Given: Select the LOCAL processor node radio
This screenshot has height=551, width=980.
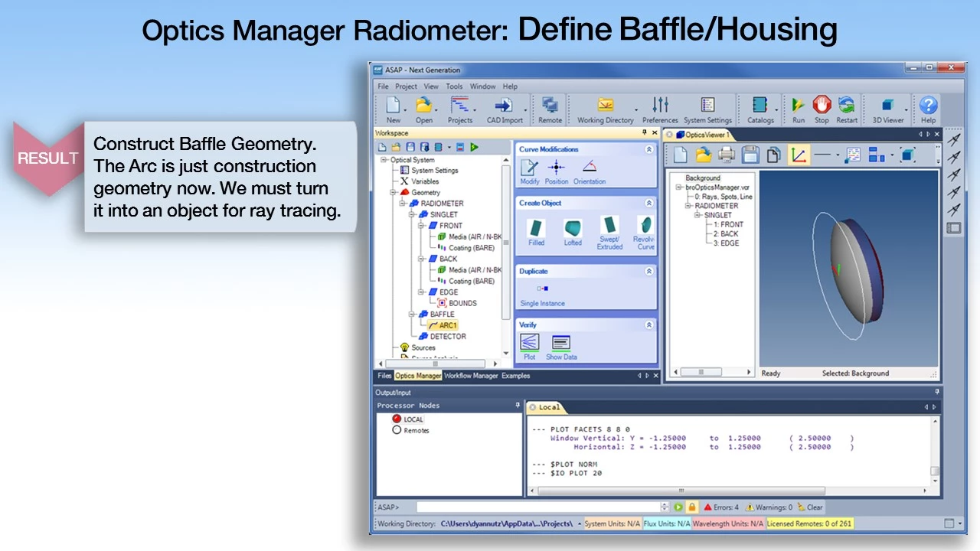Looking at the screenshot, I should click(x=397, y=419).
